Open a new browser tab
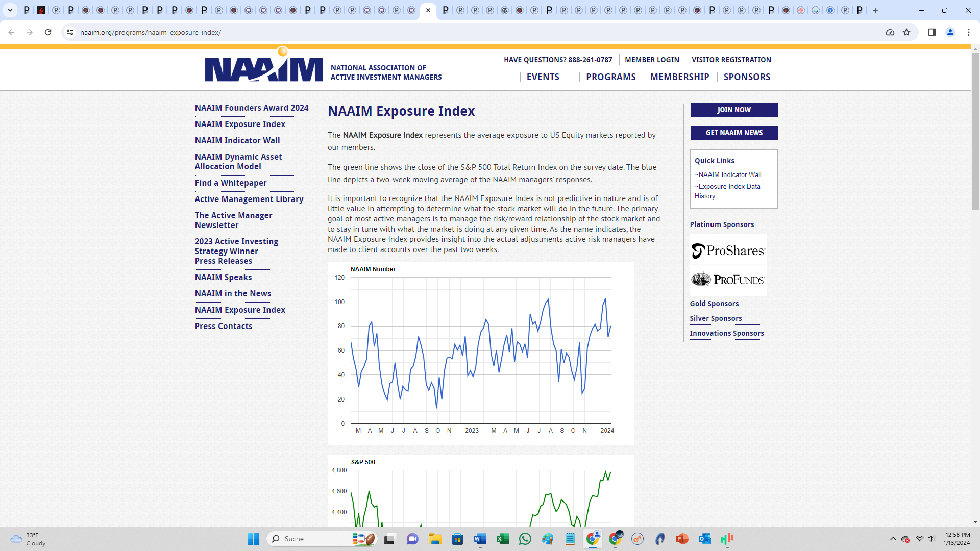The image size is (980, 551). point(875,10)
